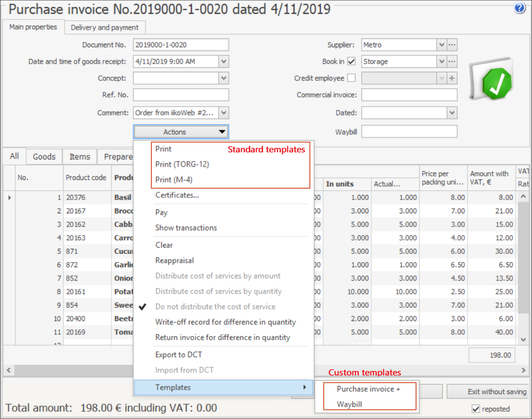Open the Dated date picker dropdown
Viewport: 532px width, 419px height.
pyautogui.click(x=451, y=113)
